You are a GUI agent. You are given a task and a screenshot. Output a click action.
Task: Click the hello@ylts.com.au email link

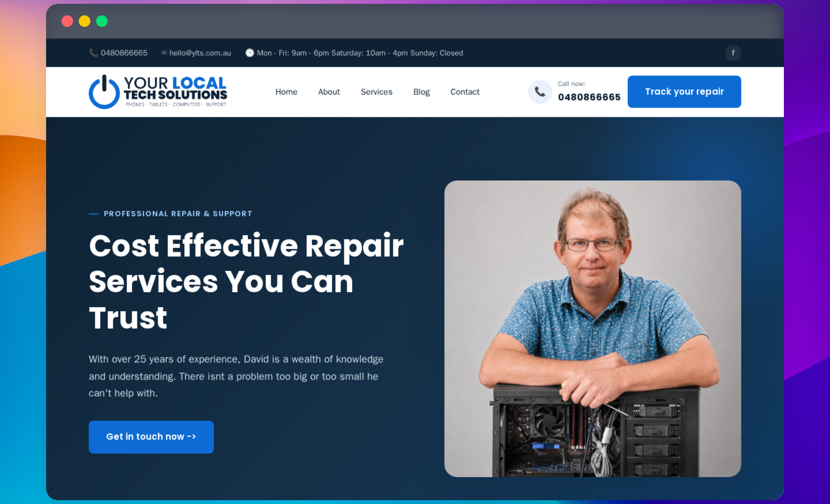click(200, 53)
